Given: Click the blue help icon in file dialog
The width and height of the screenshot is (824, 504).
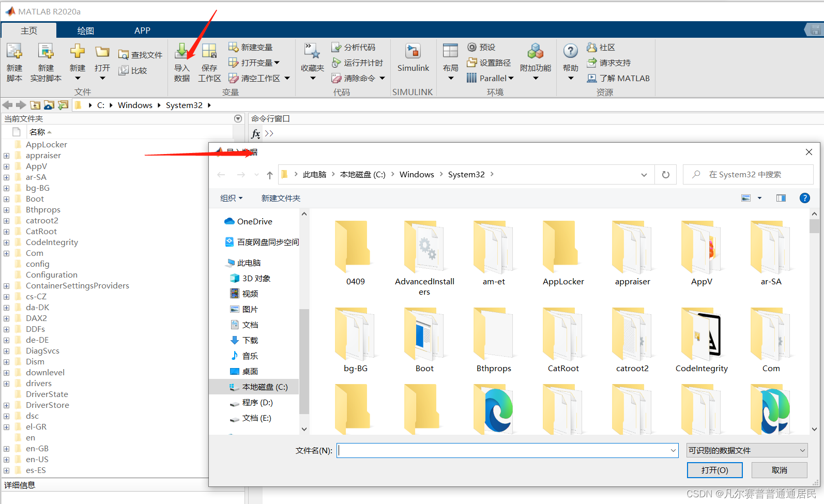Looking at the screenshot, I should click(805, 198).
